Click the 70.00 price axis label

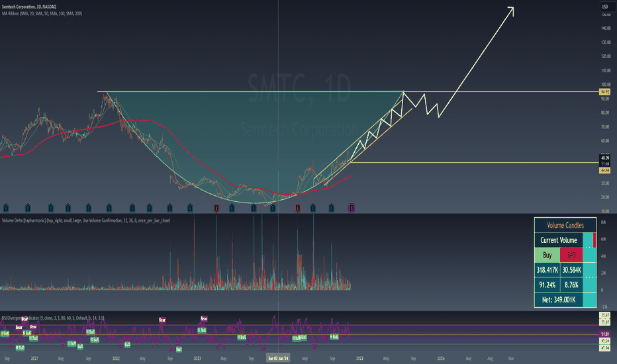pyautogui.click(x=605, y=126)
